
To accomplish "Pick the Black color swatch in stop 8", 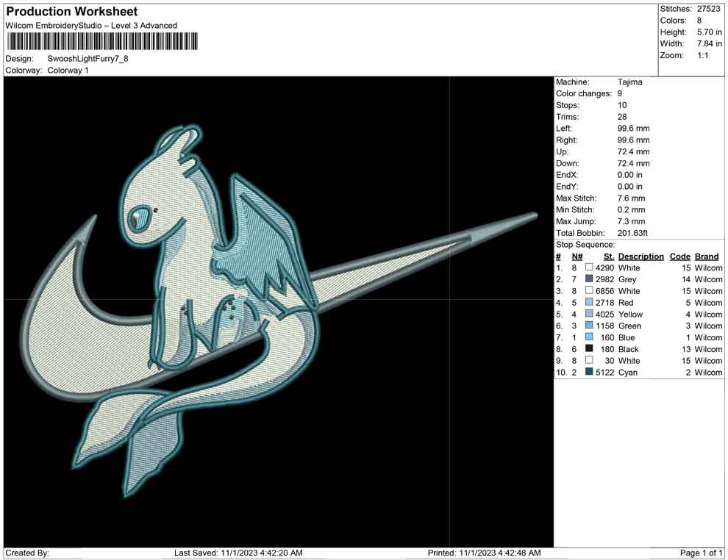I will click(589, 349).
